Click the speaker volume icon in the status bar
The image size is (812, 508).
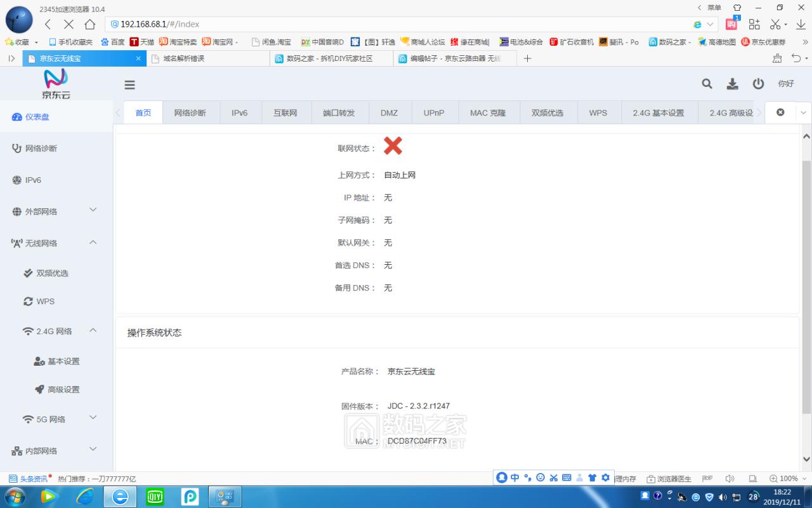point(730,478)
